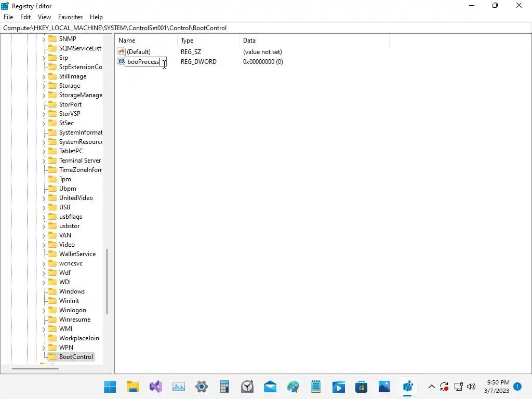Show hidden system tray icons
This screenshot has width=532, height=399.
point(432,387)
